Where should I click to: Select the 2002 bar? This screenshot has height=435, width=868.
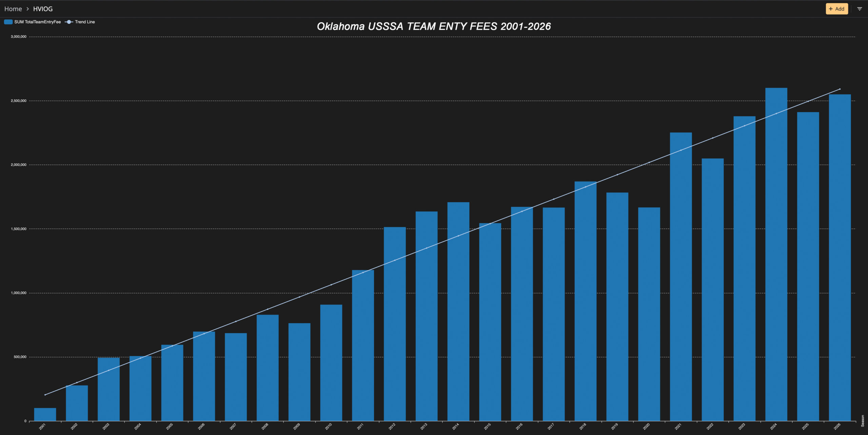tap(77, 403)
